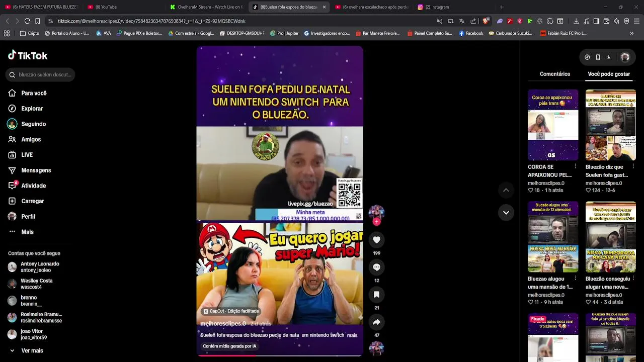Expand Mais options in sidebar
644x362 pixels.
coord(21,232)
